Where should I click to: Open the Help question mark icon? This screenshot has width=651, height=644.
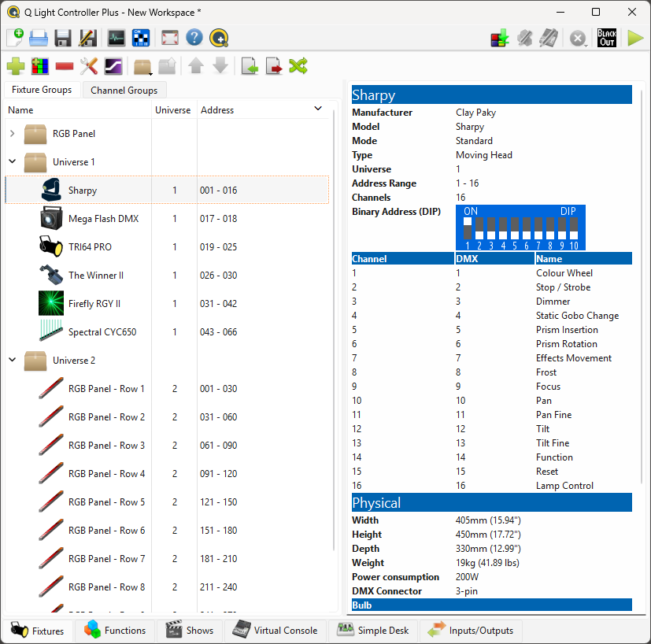(194, 38)
